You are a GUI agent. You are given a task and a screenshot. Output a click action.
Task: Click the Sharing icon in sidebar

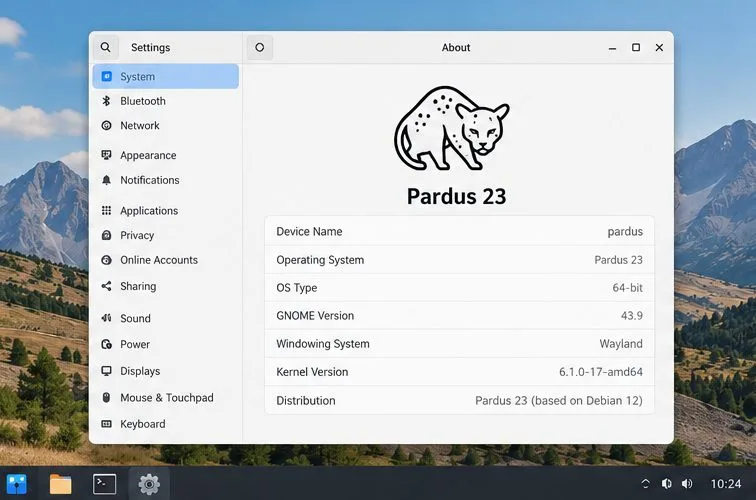pos(107,286)
